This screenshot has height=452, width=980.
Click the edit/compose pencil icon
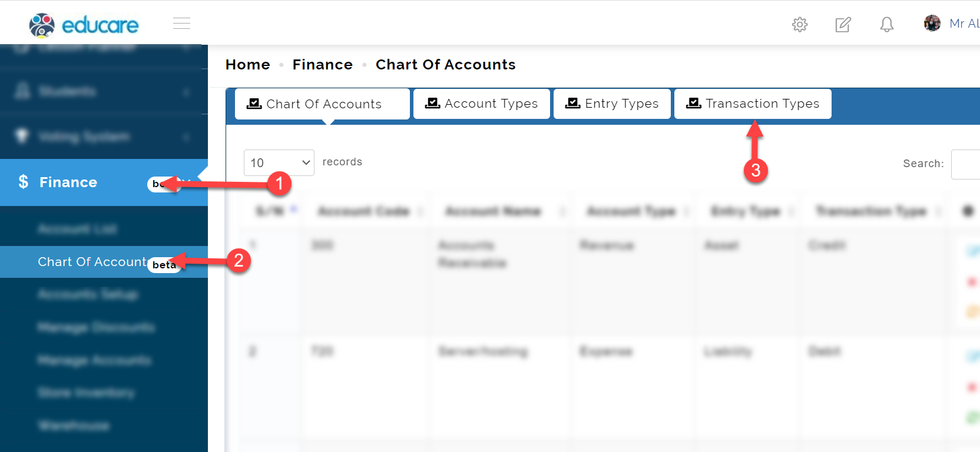[843, 24]
